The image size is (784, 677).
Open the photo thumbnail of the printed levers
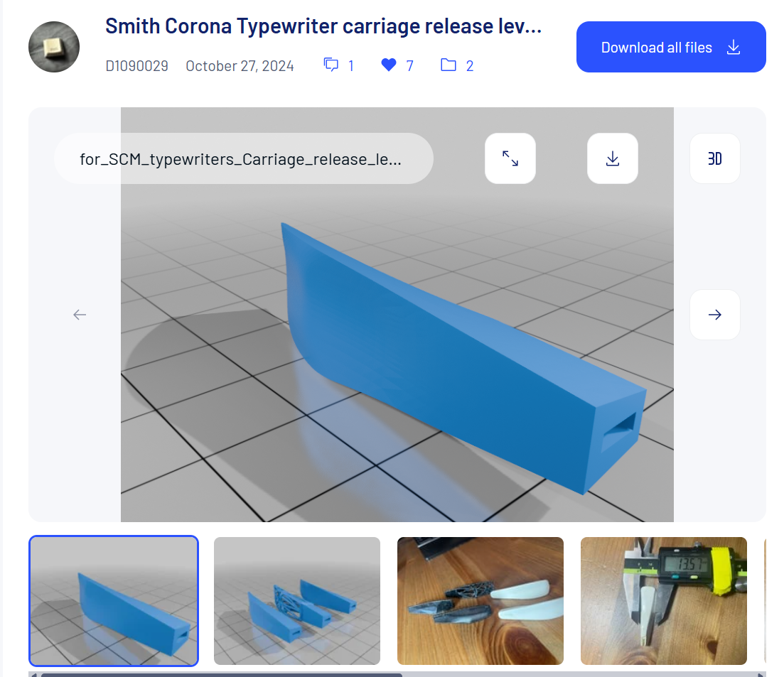[480, 600]
